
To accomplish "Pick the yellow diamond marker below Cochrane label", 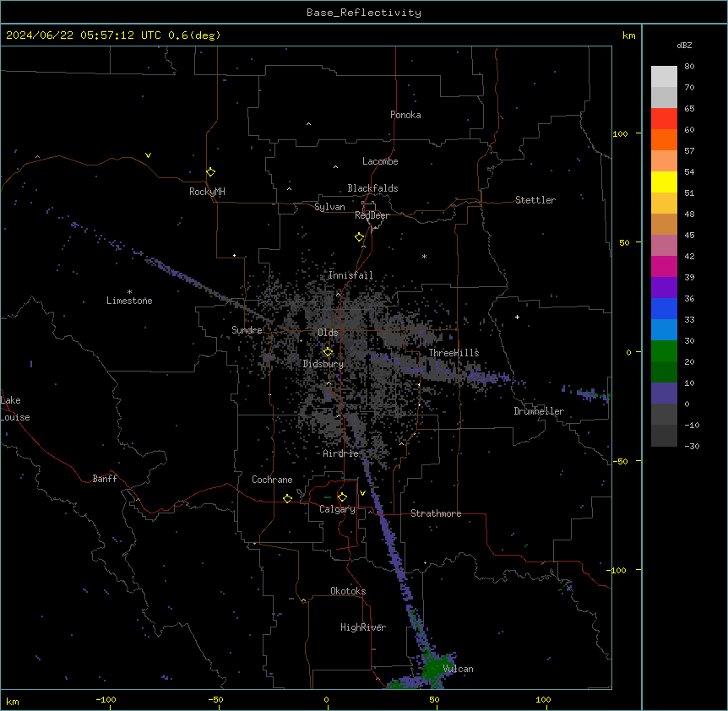I will tap(287, 498).
